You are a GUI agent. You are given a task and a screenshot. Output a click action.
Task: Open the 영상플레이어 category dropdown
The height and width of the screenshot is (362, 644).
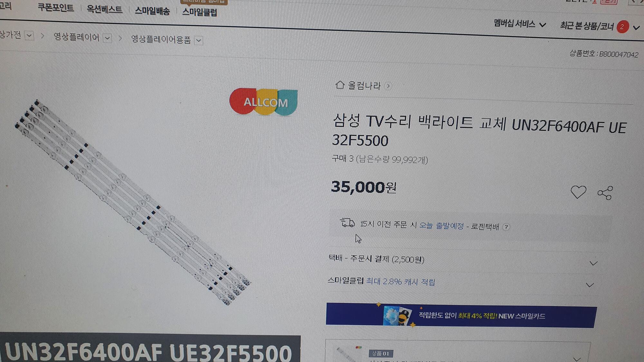click(x=108, y=38)
